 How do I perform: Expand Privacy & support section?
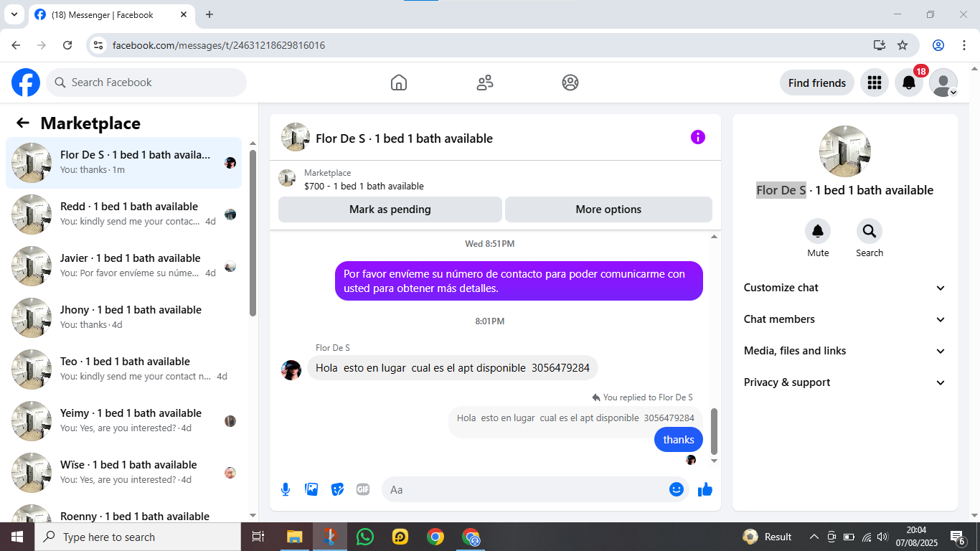[845, 382]
